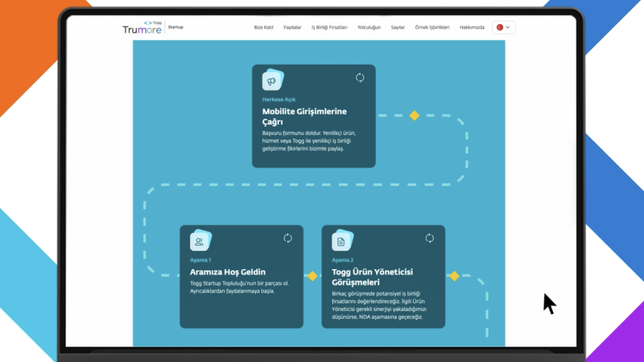Click people icon on Aşama 1 card
The height and width of the screenshot is (362, 644).
[x=200, y=241]
